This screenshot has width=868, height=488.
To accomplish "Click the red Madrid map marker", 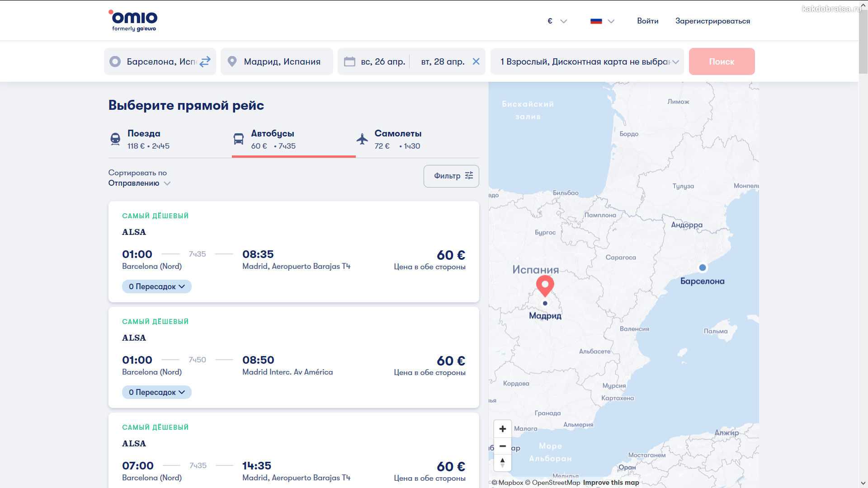I will [545, 286].
